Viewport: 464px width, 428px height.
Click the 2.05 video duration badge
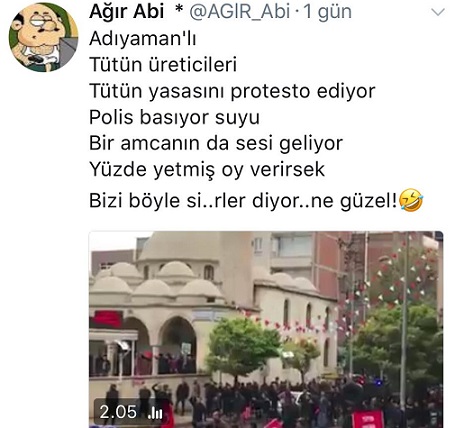(x=132, y=412)
